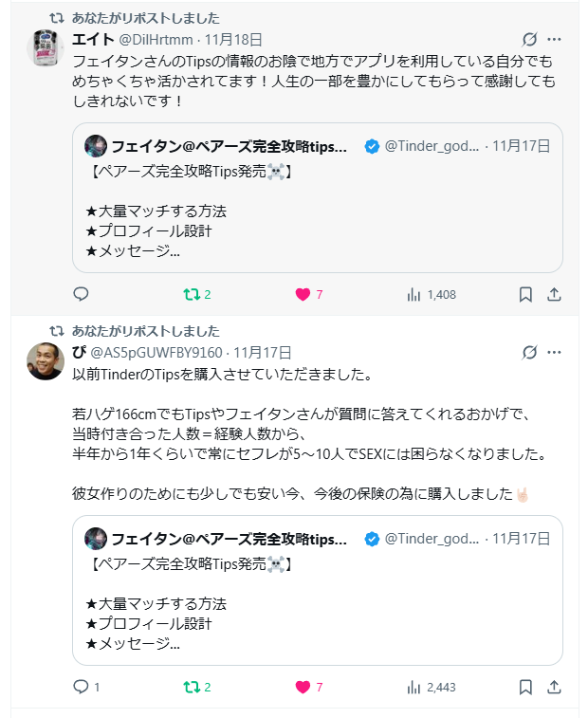Unlike び's post

303,687
